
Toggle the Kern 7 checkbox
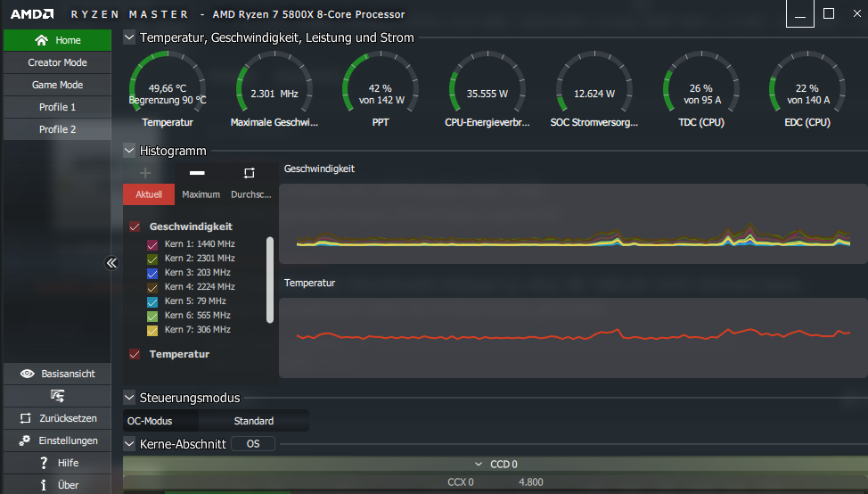(152, 331)
